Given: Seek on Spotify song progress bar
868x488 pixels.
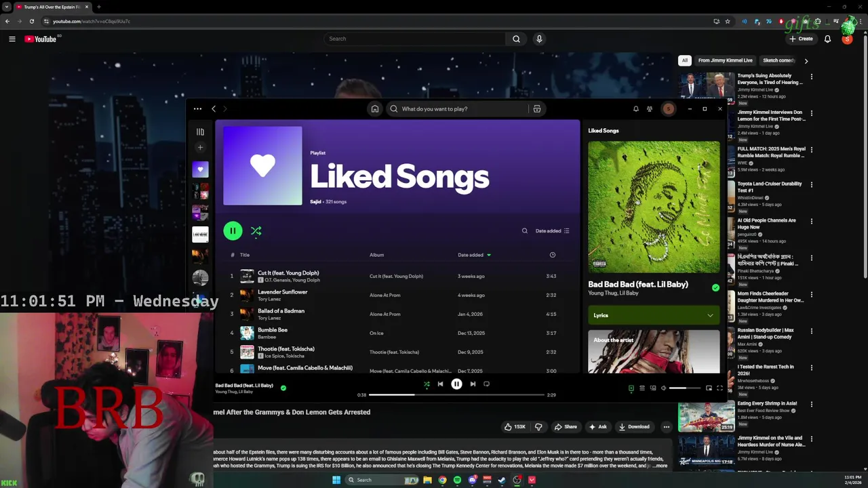Looking at the screenshot, I should 456,394.
